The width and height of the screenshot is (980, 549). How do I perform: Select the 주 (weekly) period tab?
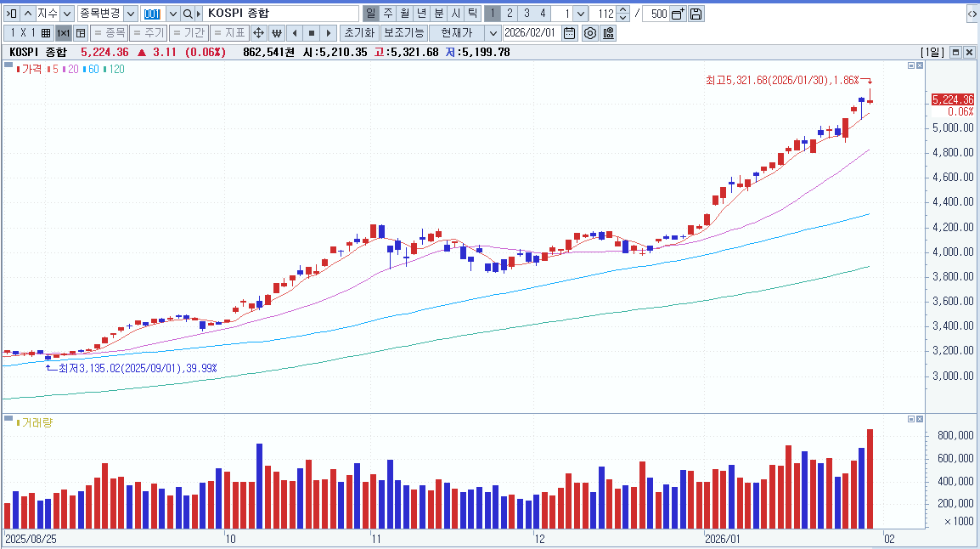pos(388,13)
